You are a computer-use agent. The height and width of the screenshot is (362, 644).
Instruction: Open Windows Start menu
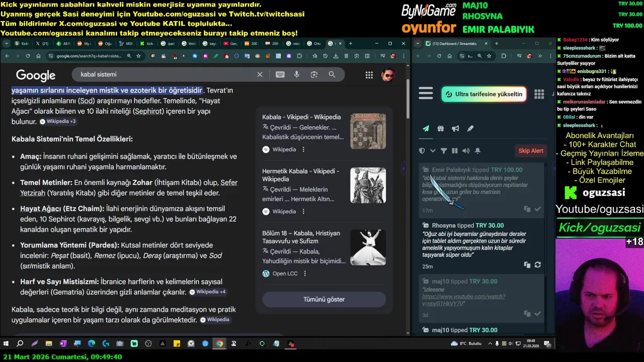coord(6,344)
